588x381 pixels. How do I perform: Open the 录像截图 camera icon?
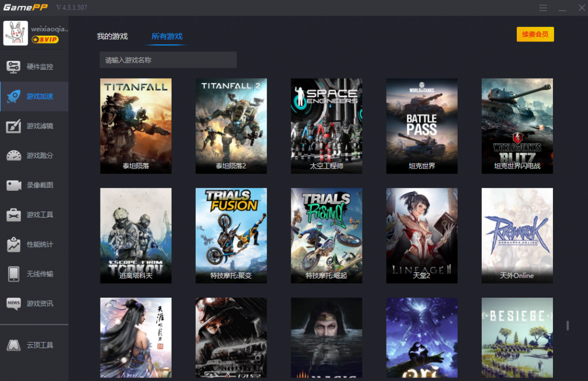coord(14,185)
